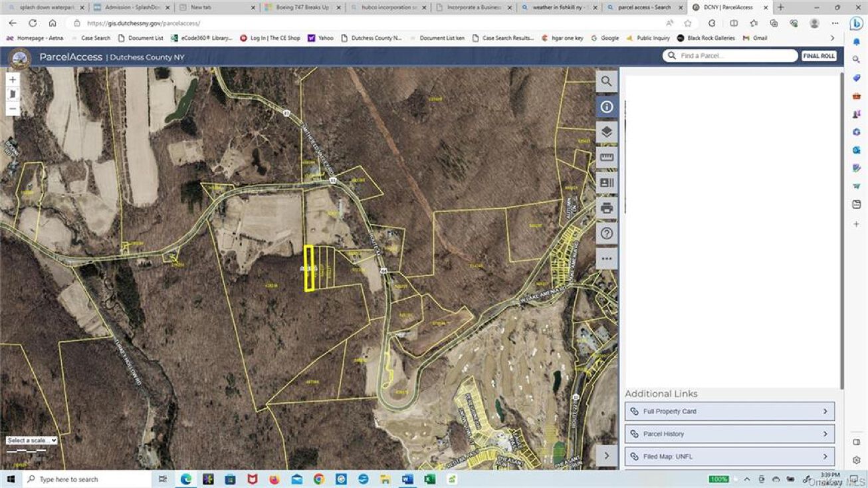Print the current map view
The height and width of the screenshot is (488, 868).
click(605, 207)
